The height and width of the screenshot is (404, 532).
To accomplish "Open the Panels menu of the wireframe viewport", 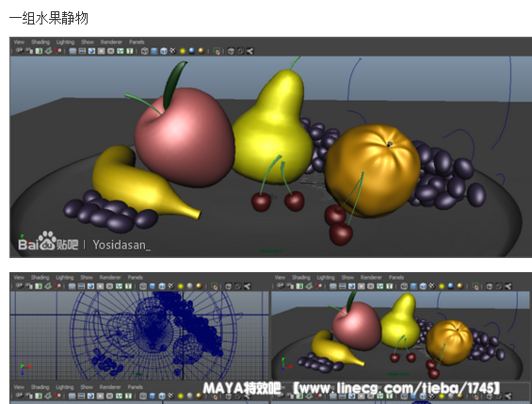I will click(x=136, y=278).
